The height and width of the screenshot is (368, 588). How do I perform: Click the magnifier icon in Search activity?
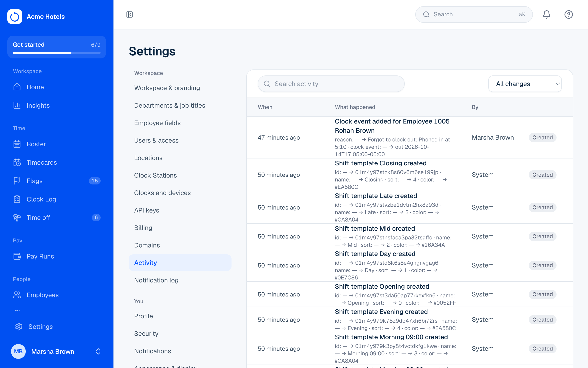point(267,84)
